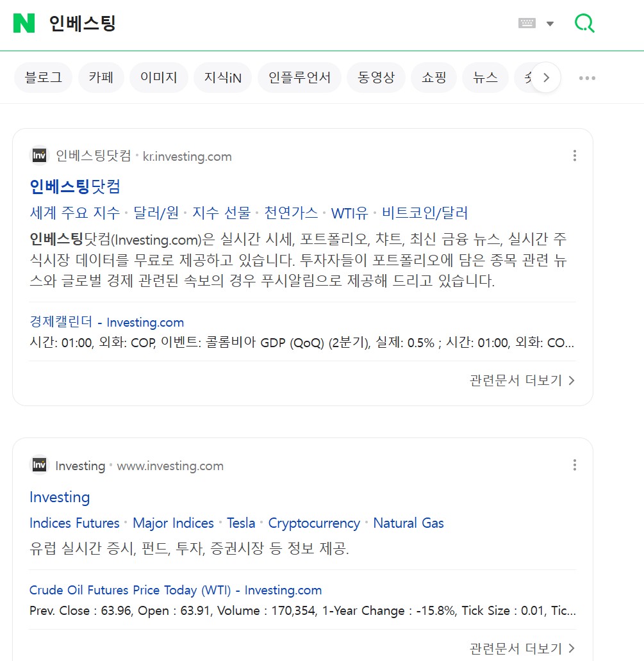Switch to the 카페 tab
The height and width of the screenshot is (661, 644).
tap(101, 78)
